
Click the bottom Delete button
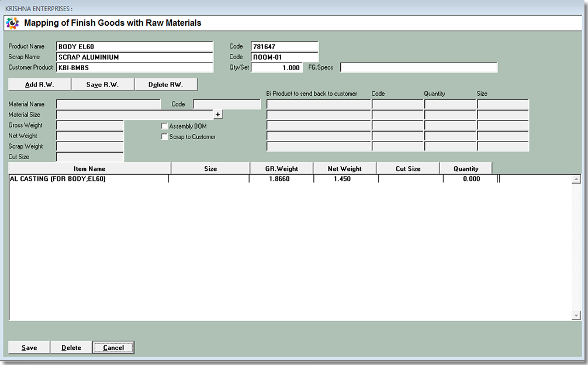[71, 347]
